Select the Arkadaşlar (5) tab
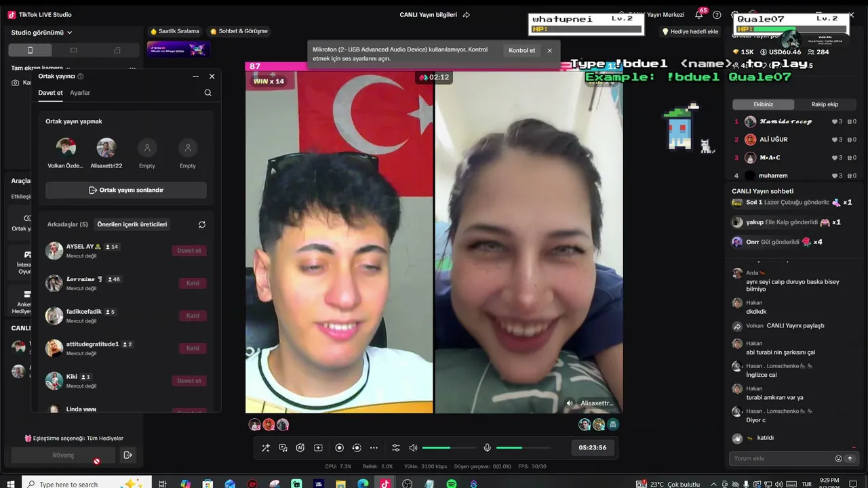 (68, 224)
